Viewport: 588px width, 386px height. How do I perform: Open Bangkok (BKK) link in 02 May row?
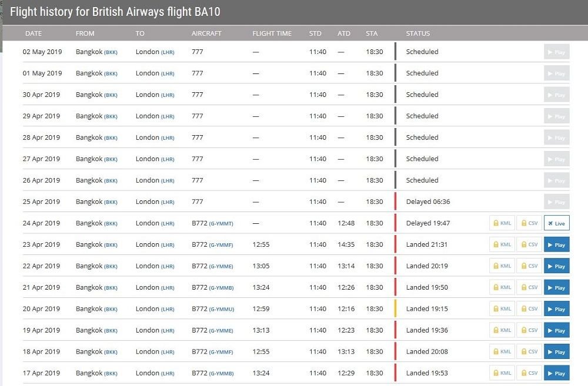[x=96, y=52]
